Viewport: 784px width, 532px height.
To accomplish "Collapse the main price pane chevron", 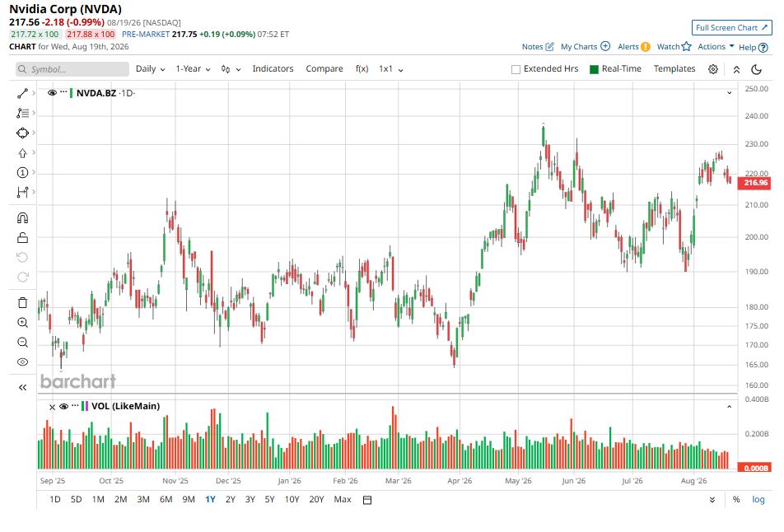I will 729,93.
